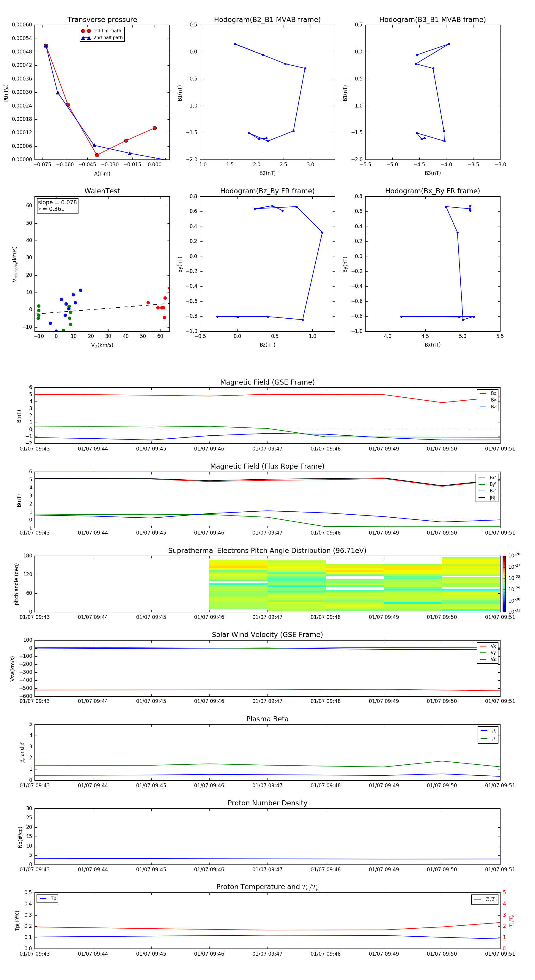Click the 'WalenTest' plot title
Image resolution: width=535 pixels, height=980 pixels.
coord(102,191)
